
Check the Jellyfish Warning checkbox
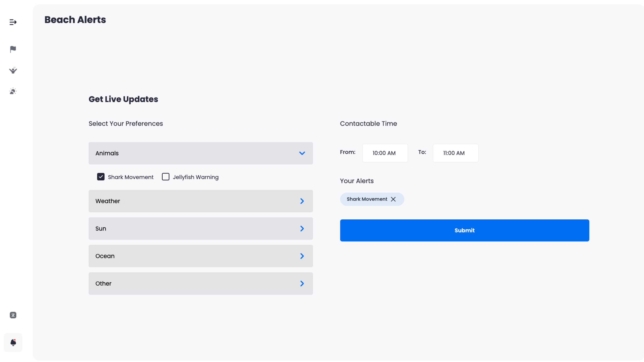click(x=165, y=177)
